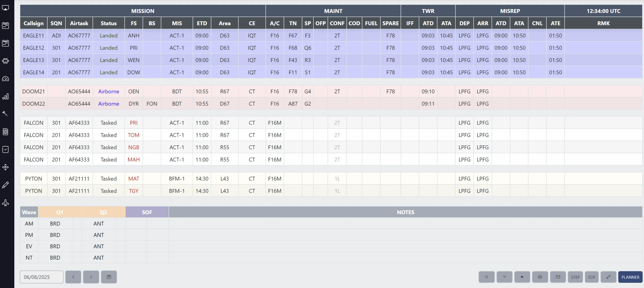The width and height of the screenshot is (644, 288).
Task: Open the calendar date picker button
Action: [109, 277]
